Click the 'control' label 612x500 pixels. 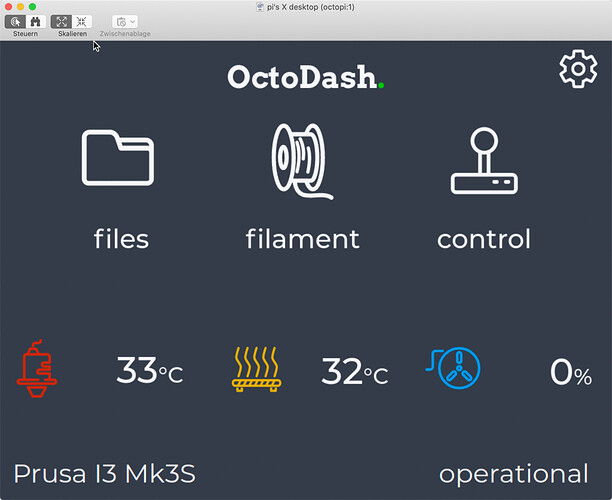(484, 238)
